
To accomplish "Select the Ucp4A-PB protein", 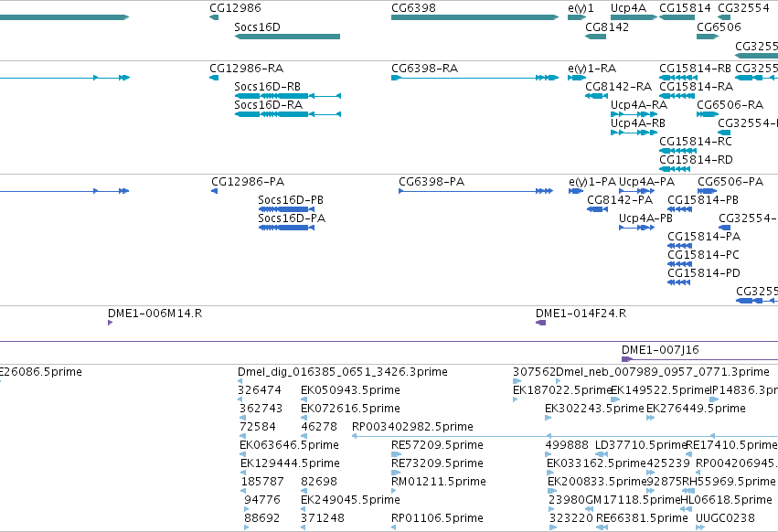I will 636,228.
